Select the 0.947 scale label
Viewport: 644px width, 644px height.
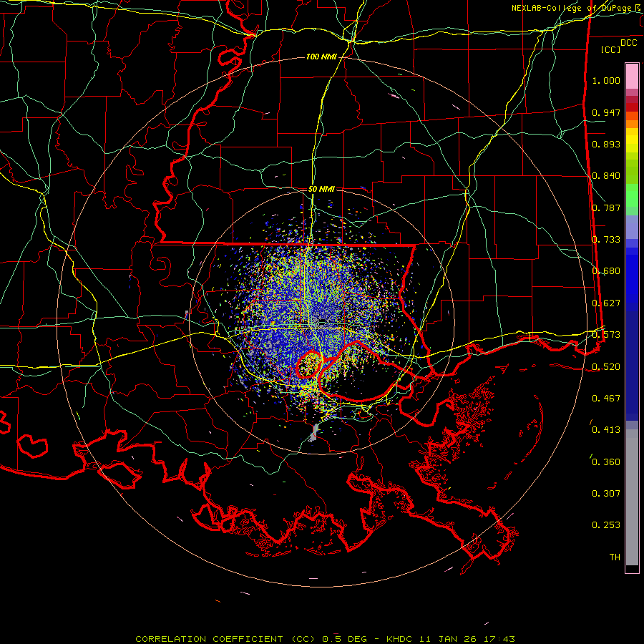tap(606, 112)
